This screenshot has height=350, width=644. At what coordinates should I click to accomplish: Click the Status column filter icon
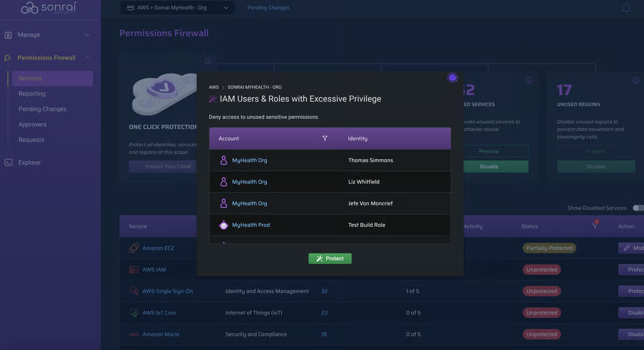[595, 226]
